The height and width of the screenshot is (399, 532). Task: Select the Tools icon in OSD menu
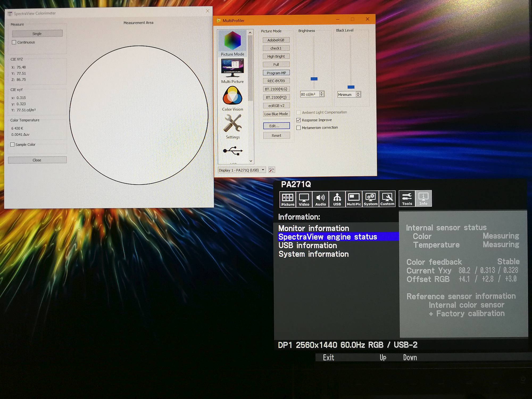(x=407, y=198)
